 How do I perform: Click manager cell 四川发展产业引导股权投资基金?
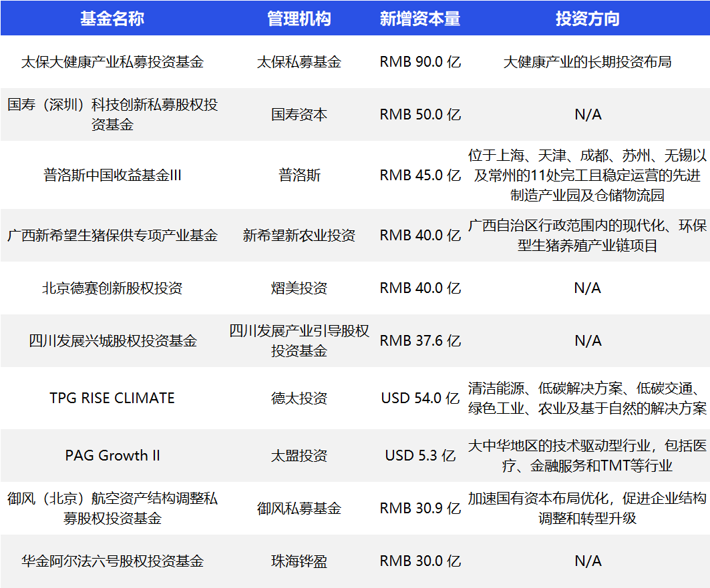pos(299,340)
